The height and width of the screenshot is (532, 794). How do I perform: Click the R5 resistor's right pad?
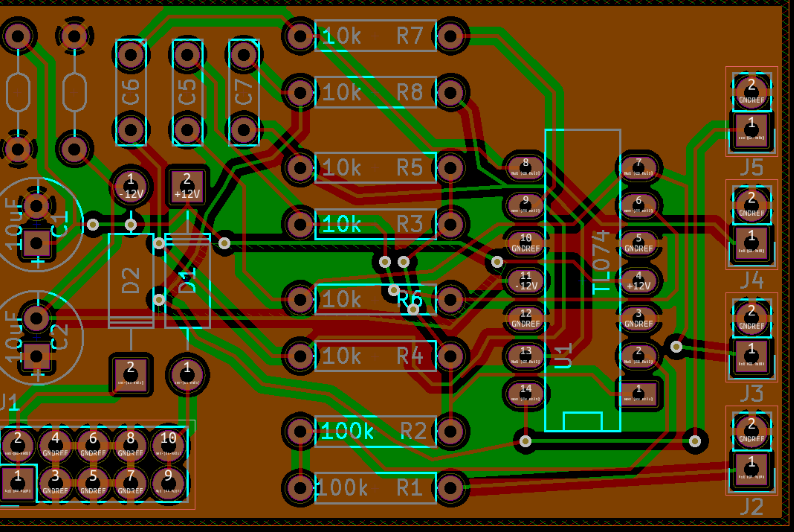coord(451,166)
